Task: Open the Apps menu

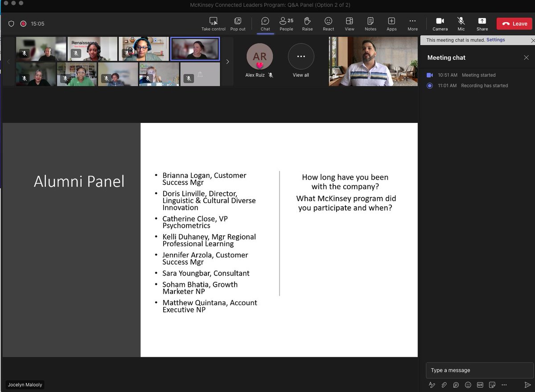Action: [391, 24]
